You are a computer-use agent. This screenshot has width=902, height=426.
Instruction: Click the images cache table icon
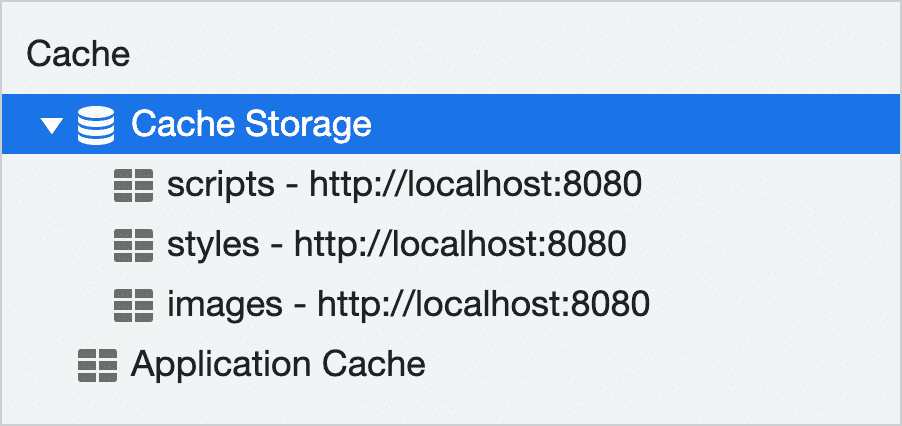click(x=132, y=303)
